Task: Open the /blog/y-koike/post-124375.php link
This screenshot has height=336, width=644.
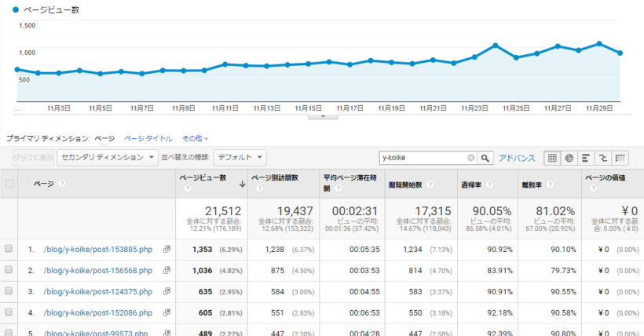Action: 97,291
